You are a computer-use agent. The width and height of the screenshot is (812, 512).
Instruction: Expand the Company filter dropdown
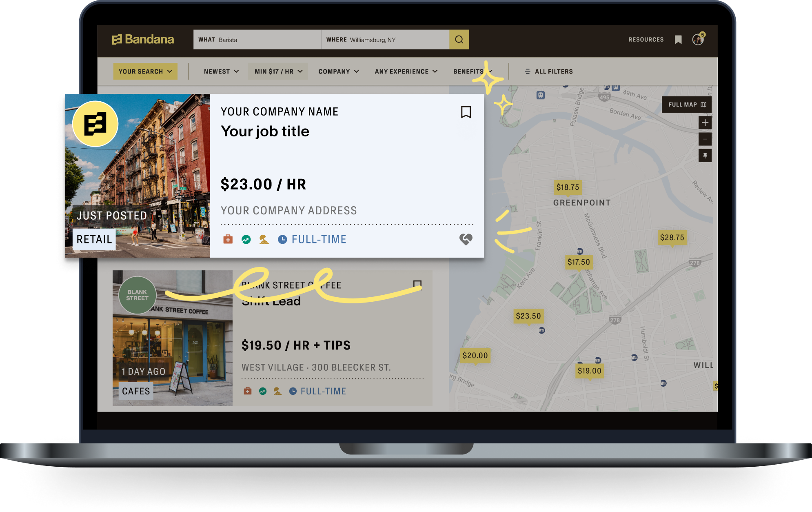click(339, 71)
